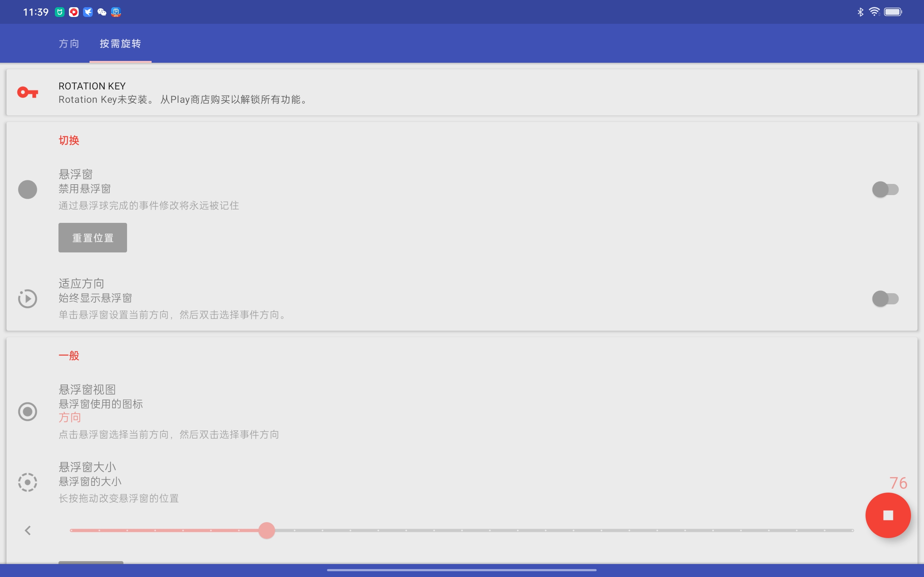924x577 pixels.
Task: Click the red key icon for ROTATION KEY
Action: click(x=28, y=92)
